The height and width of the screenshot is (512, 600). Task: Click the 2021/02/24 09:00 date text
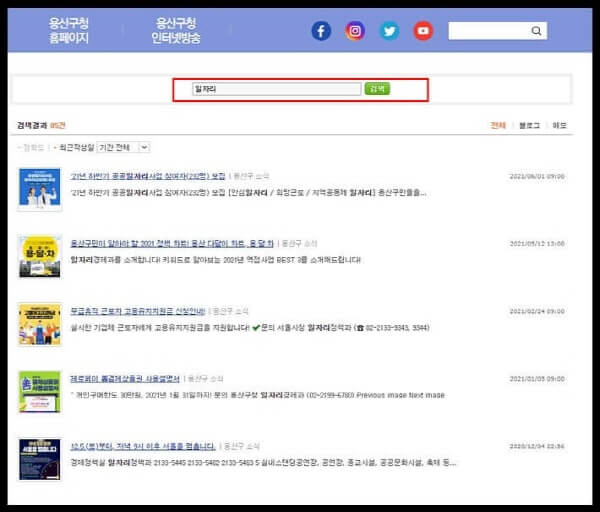(537, 311)
